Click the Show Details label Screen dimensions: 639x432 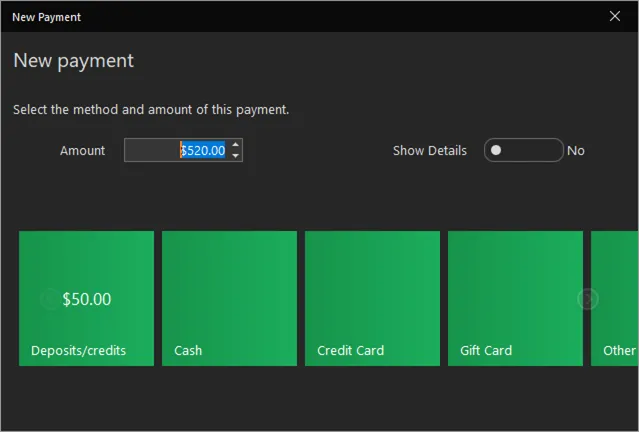coord(430,151)
